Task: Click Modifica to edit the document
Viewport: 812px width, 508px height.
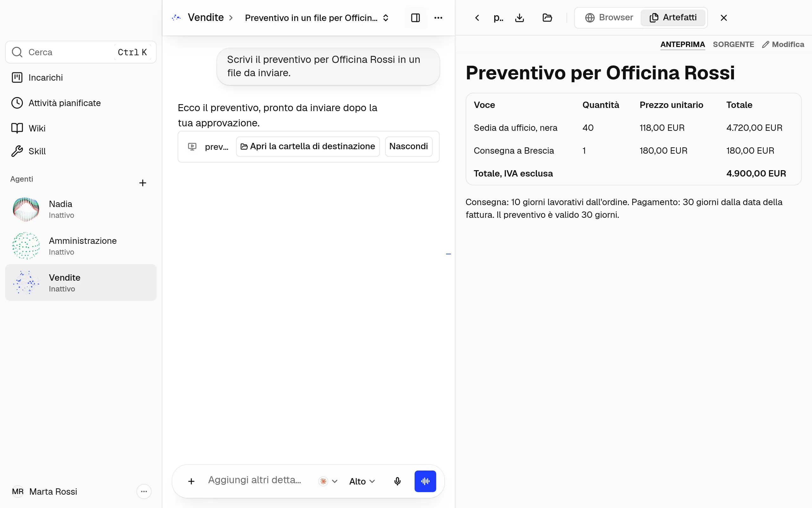Action: (x=783, y=44)
